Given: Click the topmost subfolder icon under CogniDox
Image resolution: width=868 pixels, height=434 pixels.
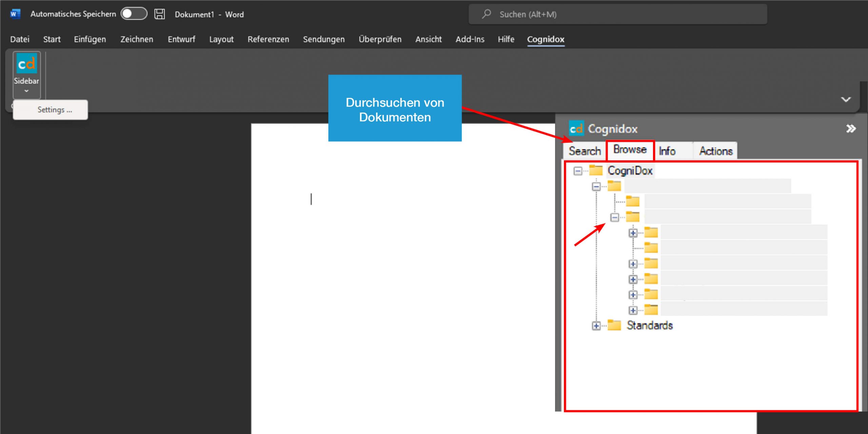Looking at the screenshot, I should (x=614, y=186).
